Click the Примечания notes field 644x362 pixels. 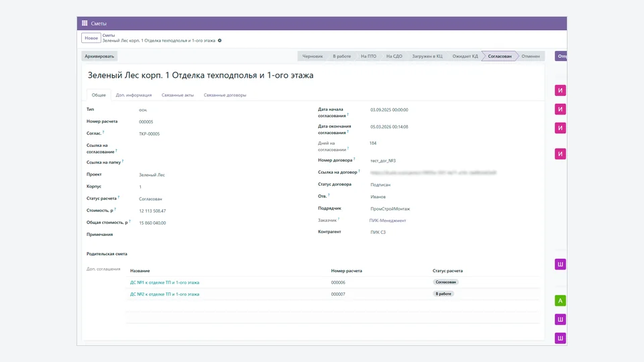click(x=222, y=235)
